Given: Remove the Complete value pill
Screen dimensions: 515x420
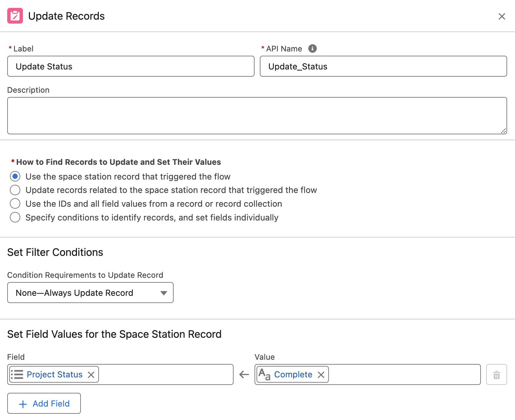Looking at the screenshot, I should click(321, 374).
